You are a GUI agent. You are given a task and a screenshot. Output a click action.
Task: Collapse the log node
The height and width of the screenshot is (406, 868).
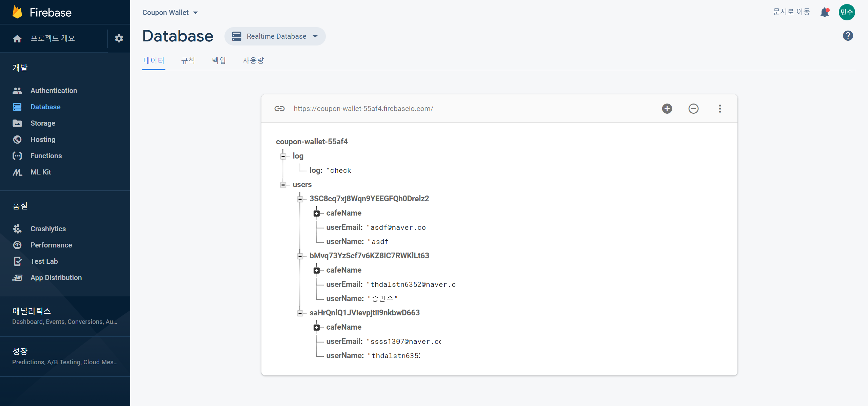pos(283,156)
